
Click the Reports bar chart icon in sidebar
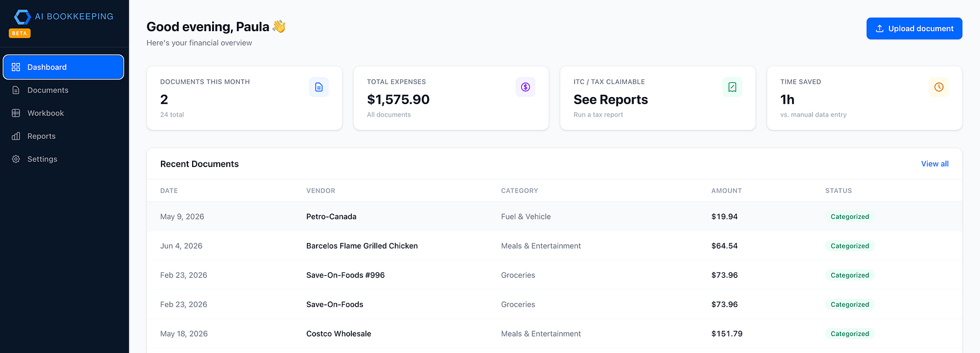[x=16, y=136]
